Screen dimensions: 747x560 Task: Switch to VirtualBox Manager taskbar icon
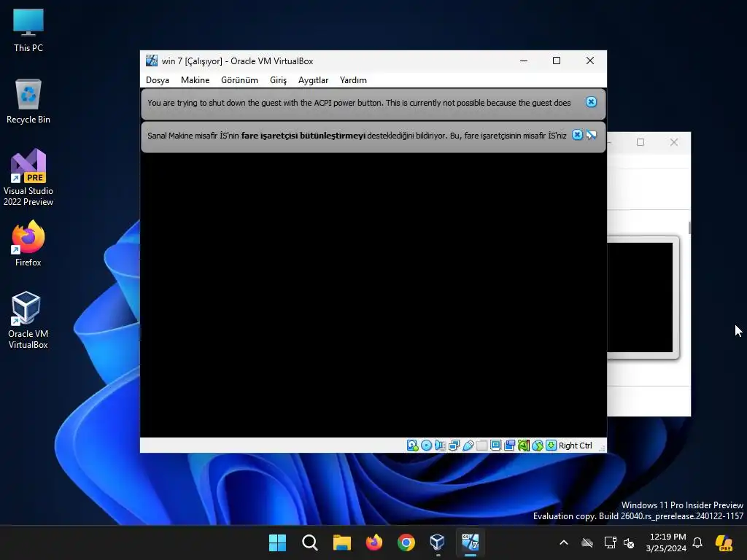click(x=438, y=542)
